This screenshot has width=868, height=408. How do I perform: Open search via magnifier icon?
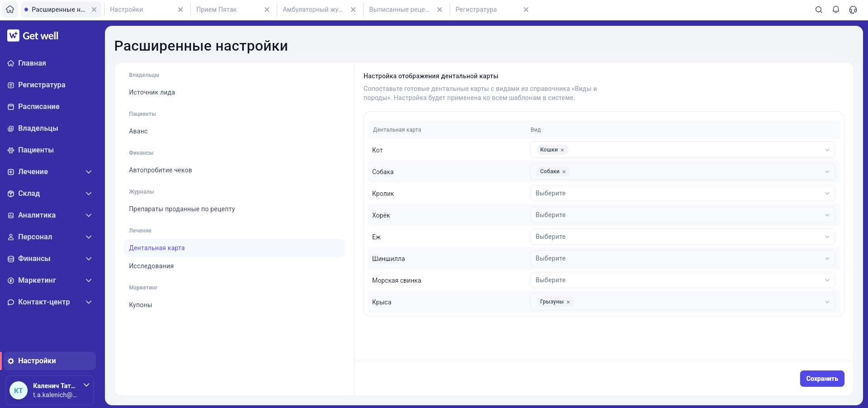coord(819,9)
